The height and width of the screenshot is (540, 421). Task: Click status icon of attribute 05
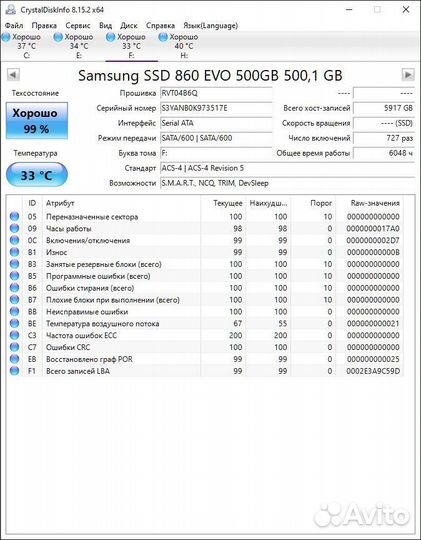click(x=14, y=217)
